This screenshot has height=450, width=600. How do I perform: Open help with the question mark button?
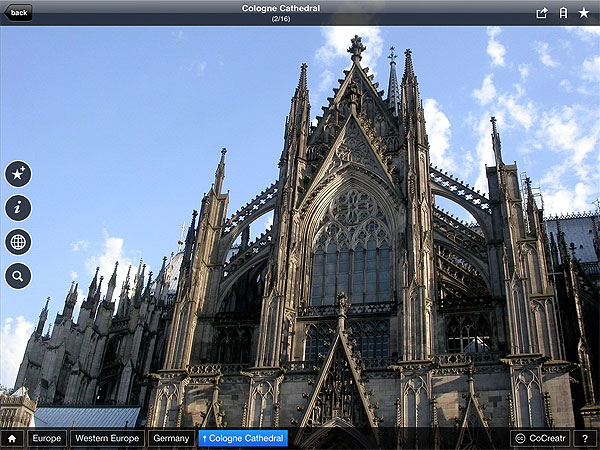[x=585, y=438]
